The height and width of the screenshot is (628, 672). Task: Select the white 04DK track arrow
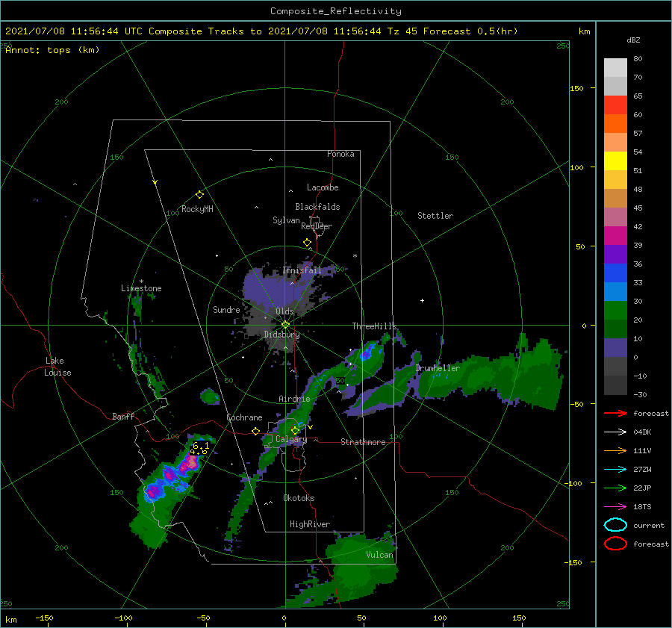pyautogui.click(x=615, y=432)
